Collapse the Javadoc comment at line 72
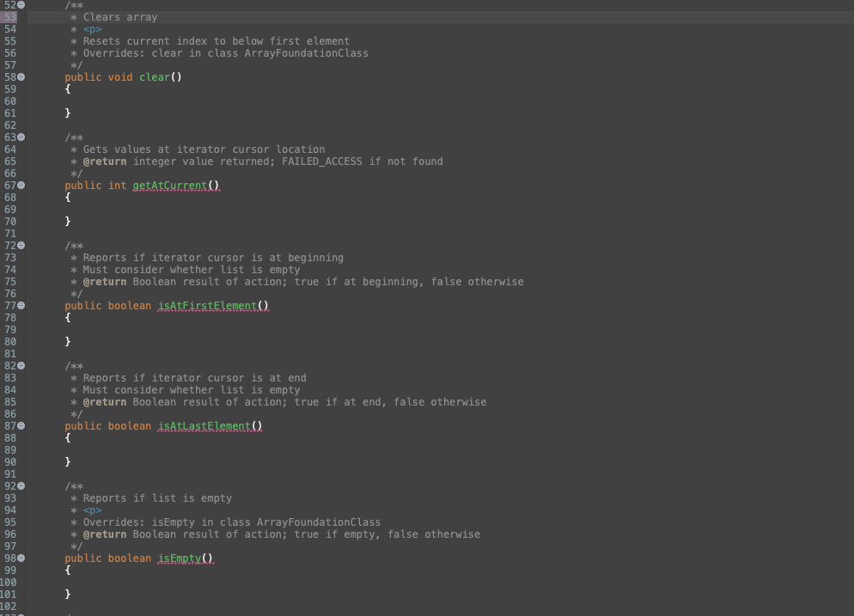The image size is (854, 616). (21, 246)
